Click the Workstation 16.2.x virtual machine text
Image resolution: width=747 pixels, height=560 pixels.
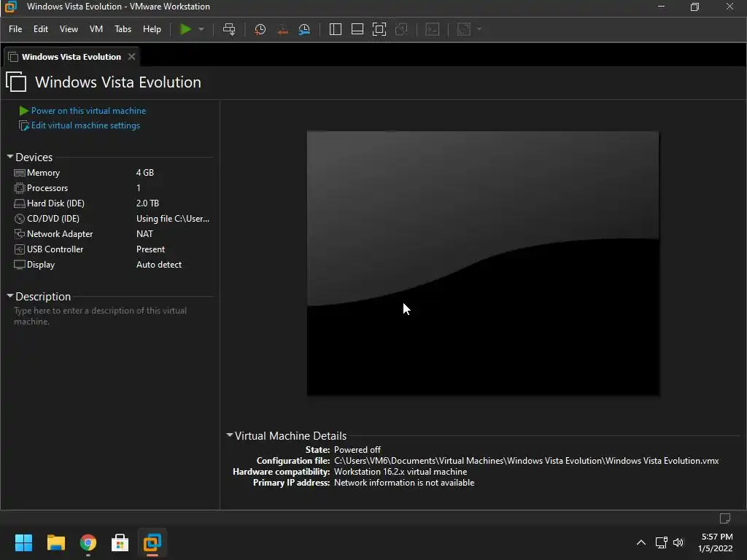click(x=400, y=472)
